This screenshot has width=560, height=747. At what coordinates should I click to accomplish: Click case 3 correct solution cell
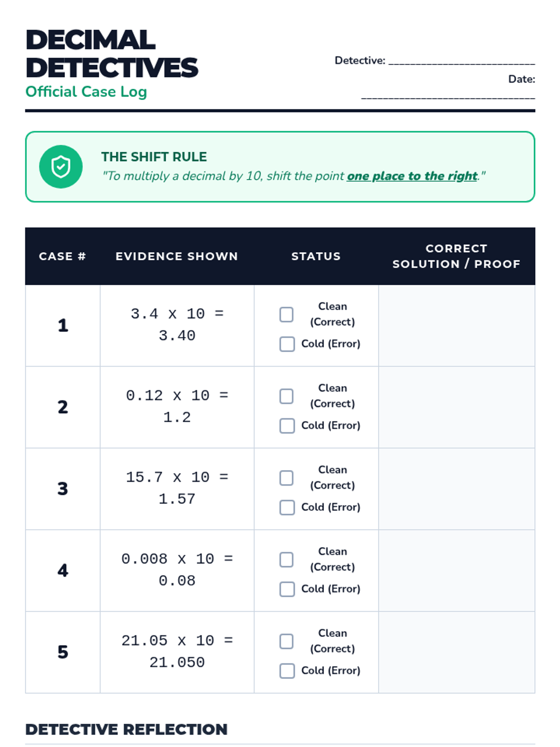(x=456, y=489)
